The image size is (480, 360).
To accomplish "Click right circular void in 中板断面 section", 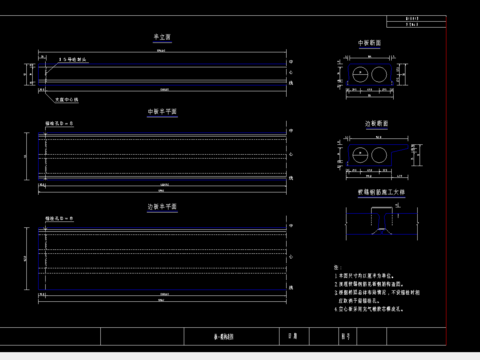I will point(379,75).
